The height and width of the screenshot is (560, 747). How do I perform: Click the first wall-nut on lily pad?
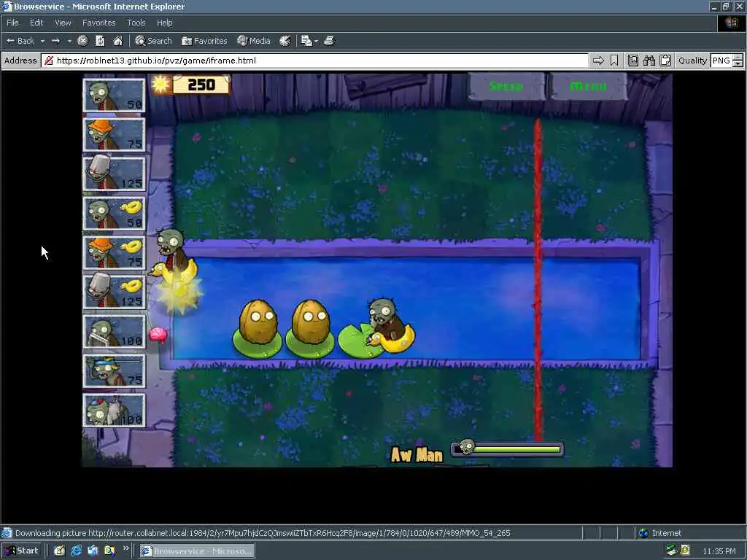coord(258,322)
